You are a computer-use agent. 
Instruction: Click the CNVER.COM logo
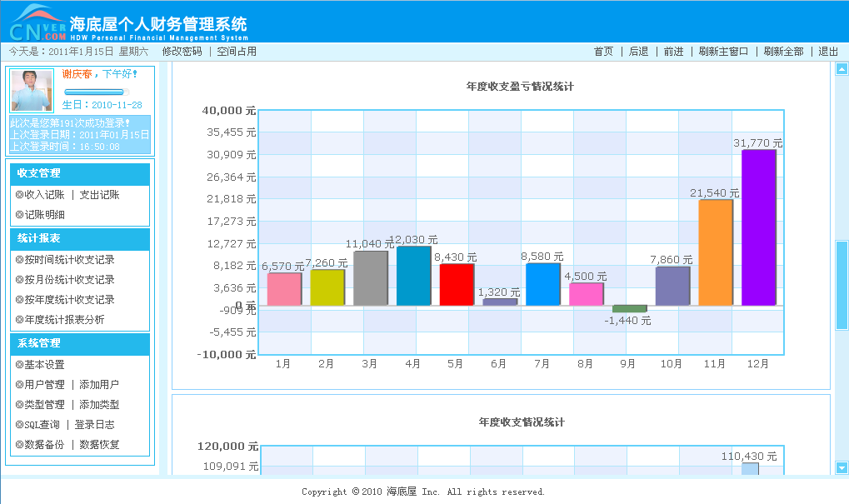click(37, 22)
